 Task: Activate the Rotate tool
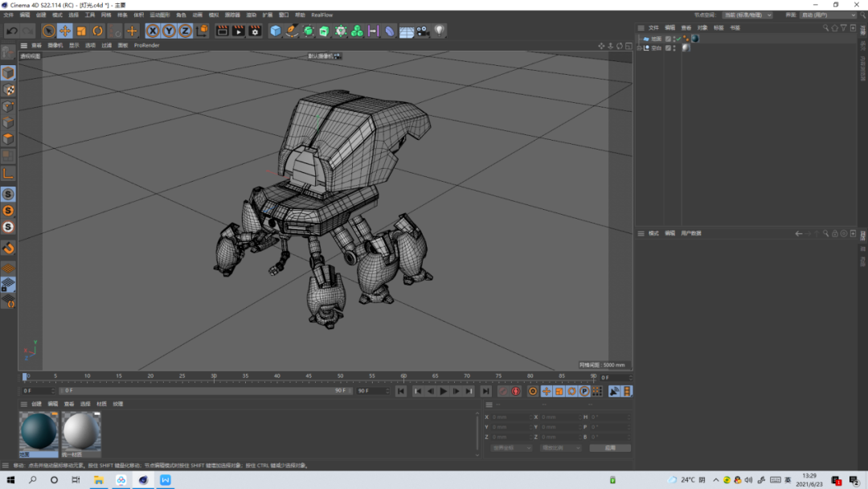tap(97, 31)
